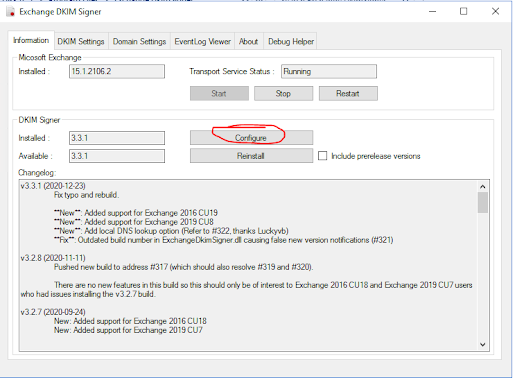Switch to the Information tab

tap(31, 40)
